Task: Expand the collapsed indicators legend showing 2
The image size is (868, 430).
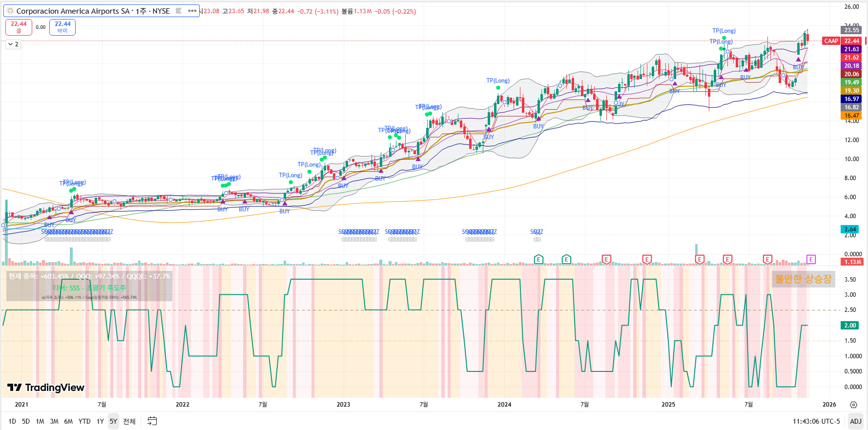Action: tap(13, 44)
